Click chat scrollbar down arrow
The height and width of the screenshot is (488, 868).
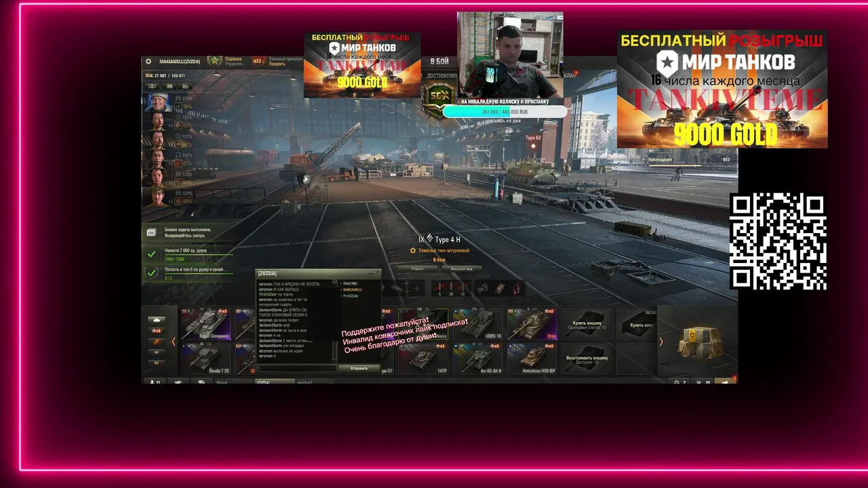(334, 361)
